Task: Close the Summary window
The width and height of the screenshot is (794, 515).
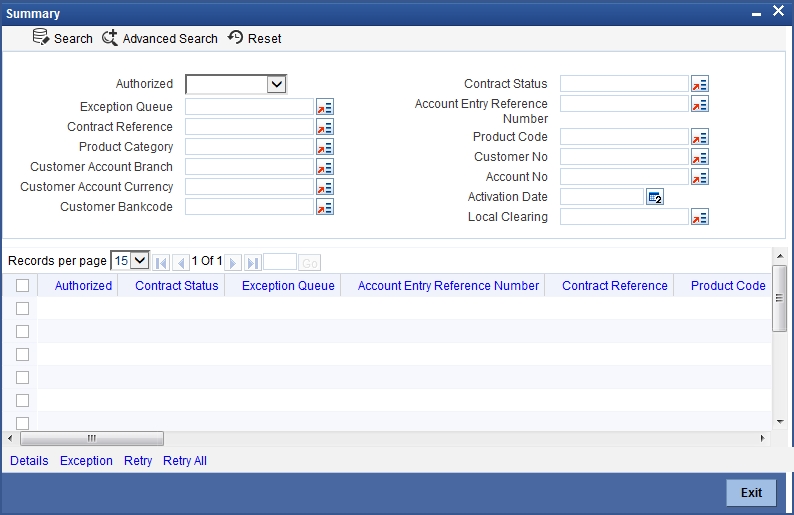Action: [778, 11]
